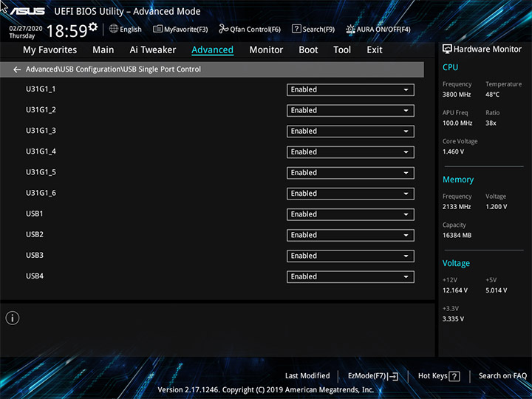The width and height of the screenshot is (532, 399).
Task: Click the CPU frequency value 3800 MHz
Action: 457,95
